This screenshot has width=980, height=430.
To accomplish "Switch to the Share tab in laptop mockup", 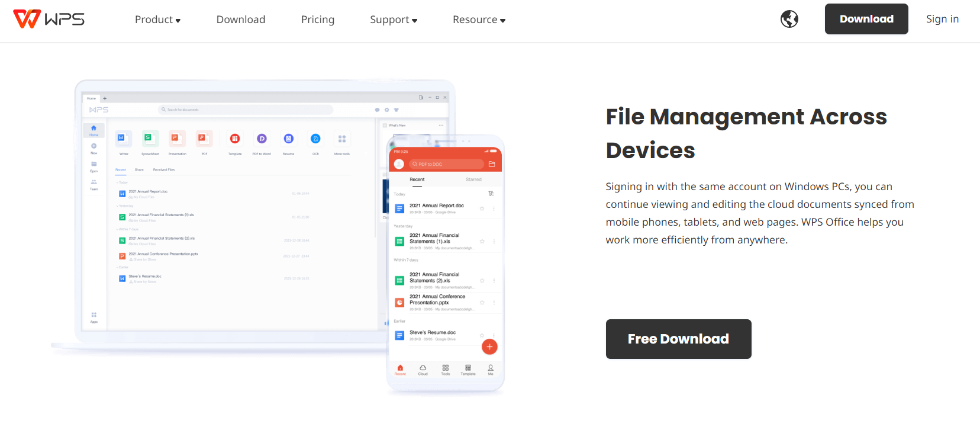I will pyautogui.click(x=139, y=170).
